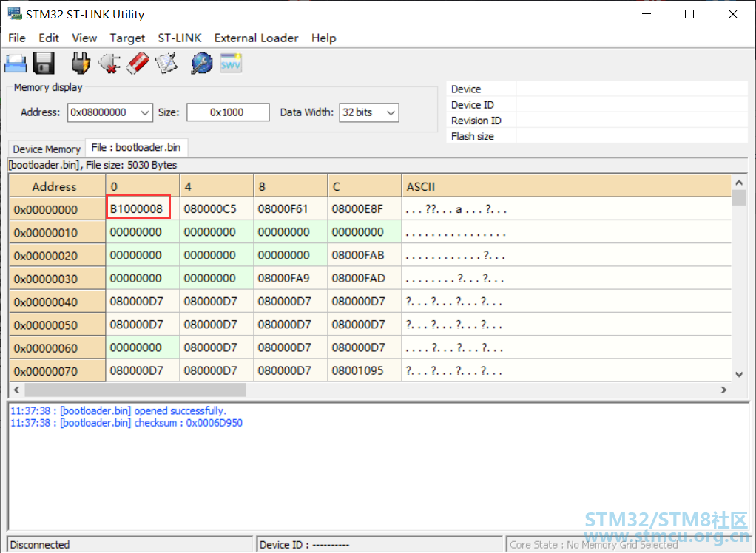Click the horizontal scroll right arrow
Image resolution: width=756 pixels, height=553 pixels.
pyautogui.click(x=723, y=390)
